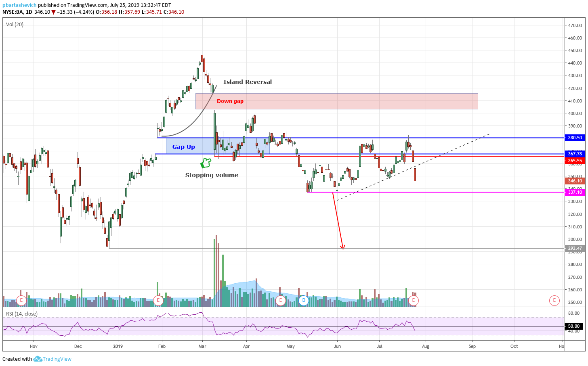Click the magenta 337.10 price label

(575, 192)
